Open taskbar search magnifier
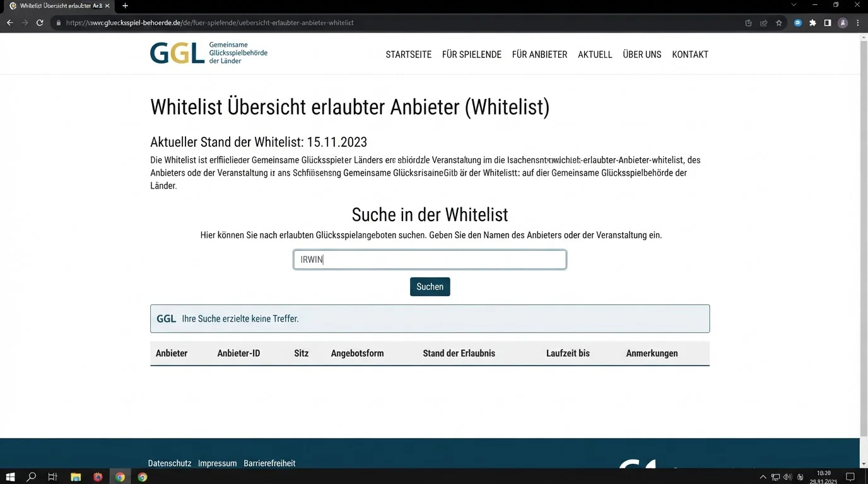Viewport: 868px width, 484px height. (31, 477)
